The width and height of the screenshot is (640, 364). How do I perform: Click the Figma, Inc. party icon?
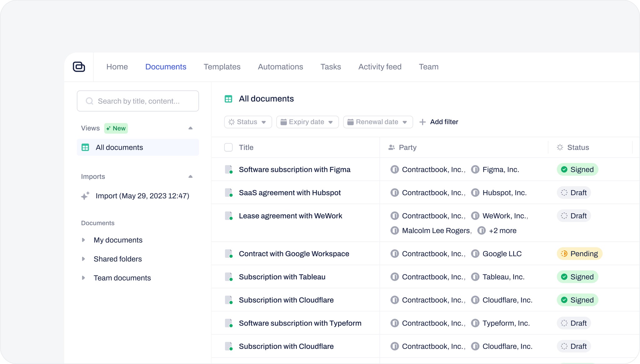click(x=475, y=169)
